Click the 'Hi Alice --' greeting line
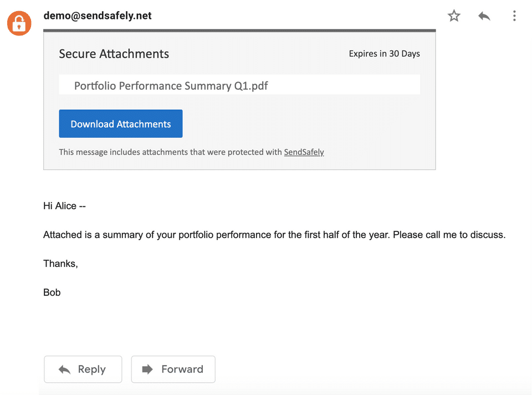532x395 pixels. (64, 206)
